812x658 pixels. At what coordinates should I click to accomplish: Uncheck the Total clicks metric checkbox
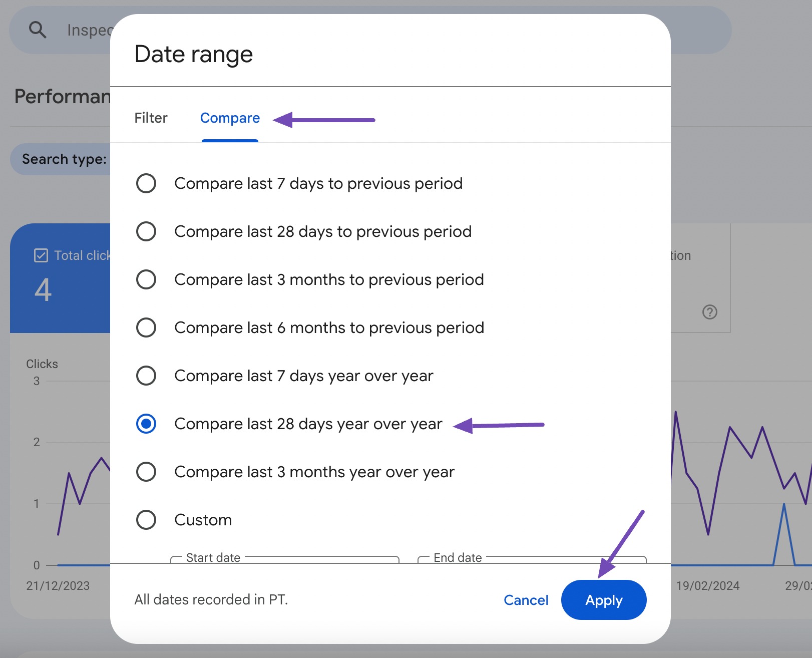click(x=42, y=255)
